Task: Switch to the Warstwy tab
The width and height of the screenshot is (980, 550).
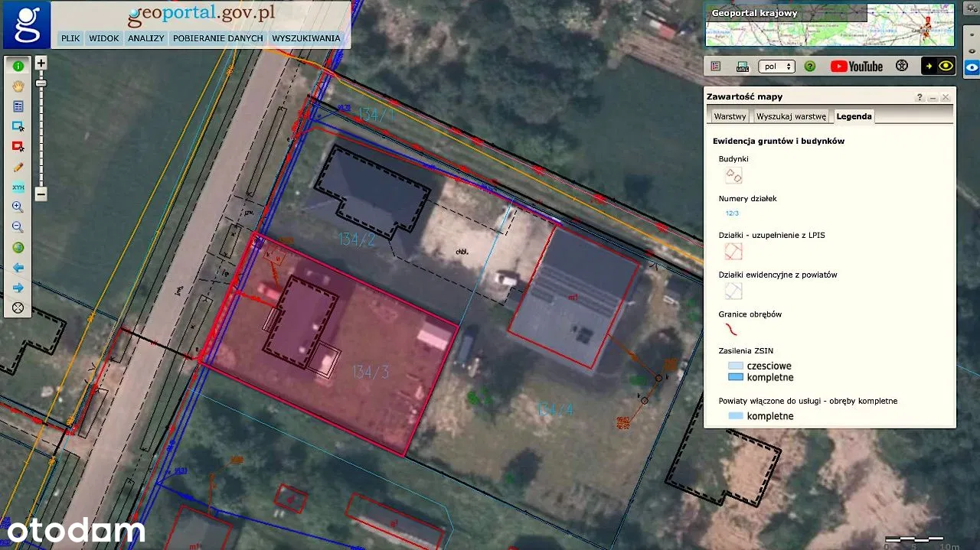Action: (729, 116)
